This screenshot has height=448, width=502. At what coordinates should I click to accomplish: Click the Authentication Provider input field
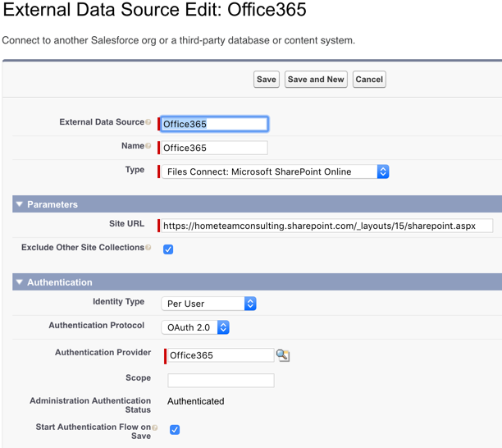221,355
